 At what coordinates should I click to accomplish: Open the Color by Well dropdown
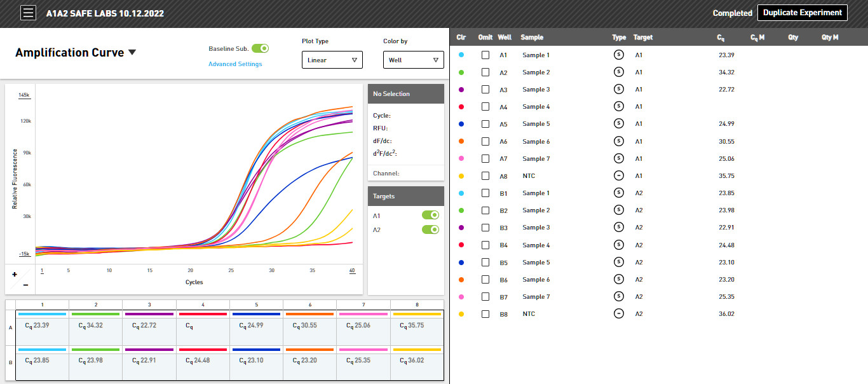coord(414,60)
